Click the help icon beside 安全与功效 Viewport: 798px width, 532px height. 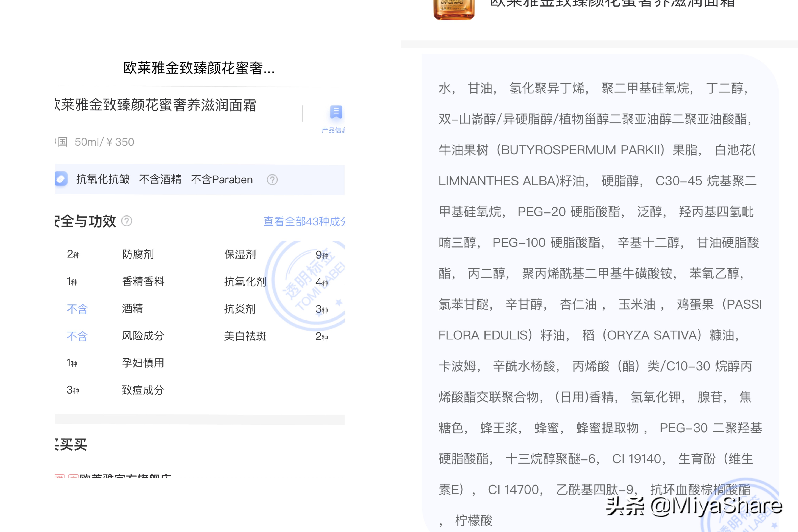click(x=127, y=221)
